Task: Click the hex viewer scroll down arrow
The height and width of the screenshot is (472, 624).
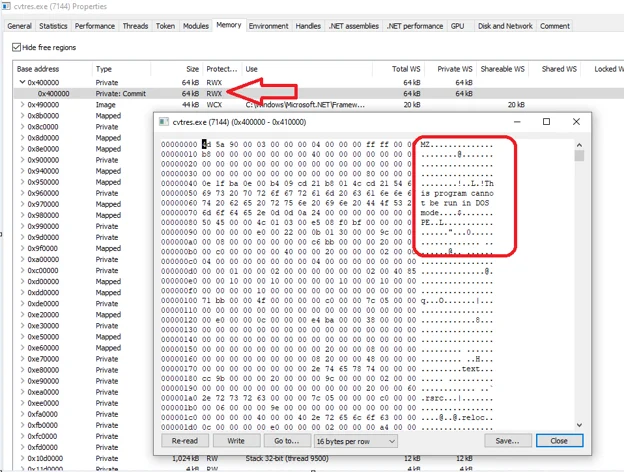Action: [579, 425]
